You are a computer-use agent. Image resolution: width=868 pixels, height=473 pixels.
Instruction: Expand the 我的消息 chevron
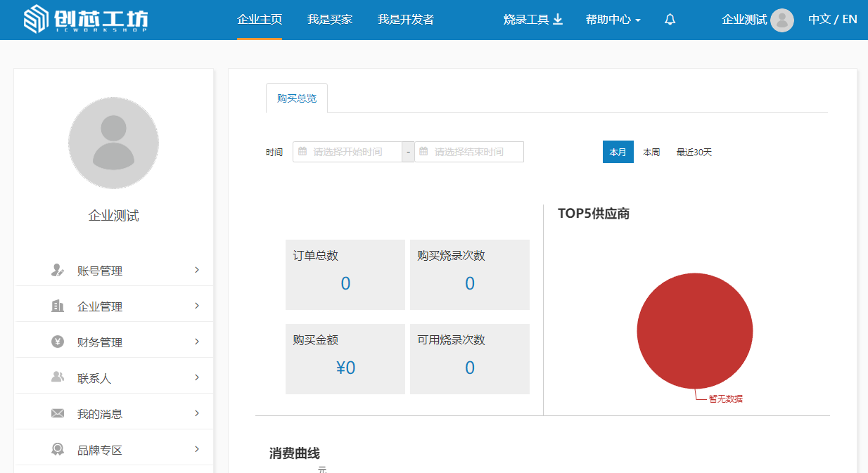(197, 413)
